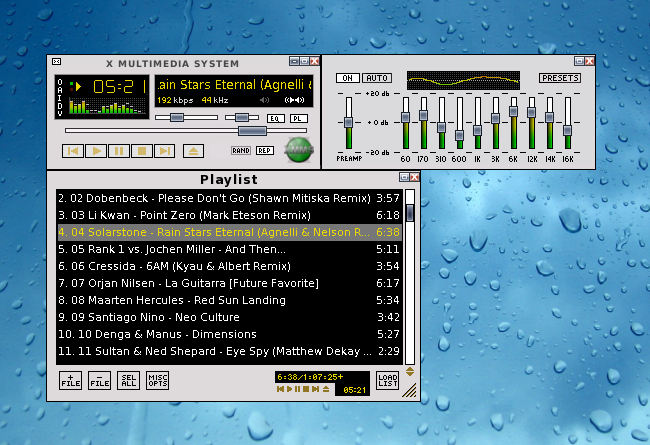Select Rank 1 vs. Jochen Miller track
This screenshot has height=445, width=650.
click(229, 249)
